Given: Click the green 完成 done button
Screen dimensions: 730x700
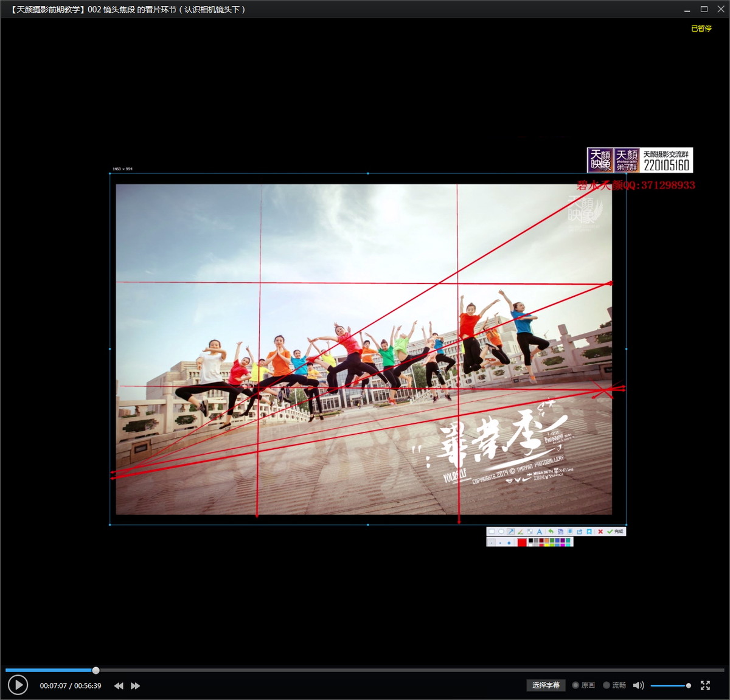Looking at the screenshot, I should coord(615,532).
